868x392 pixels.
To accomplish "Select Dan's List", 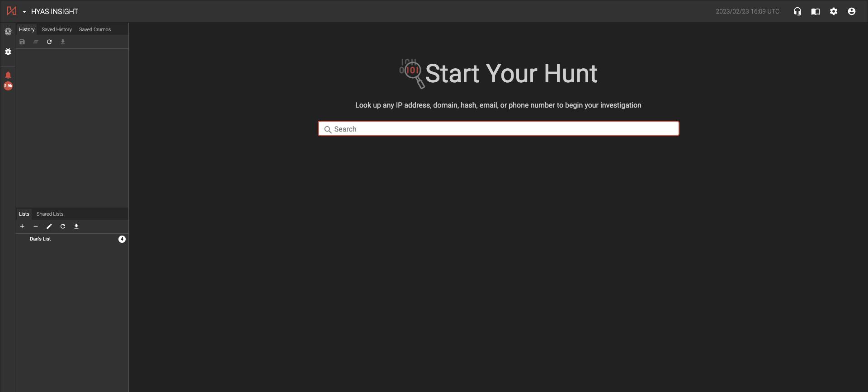I will [40, 239].
